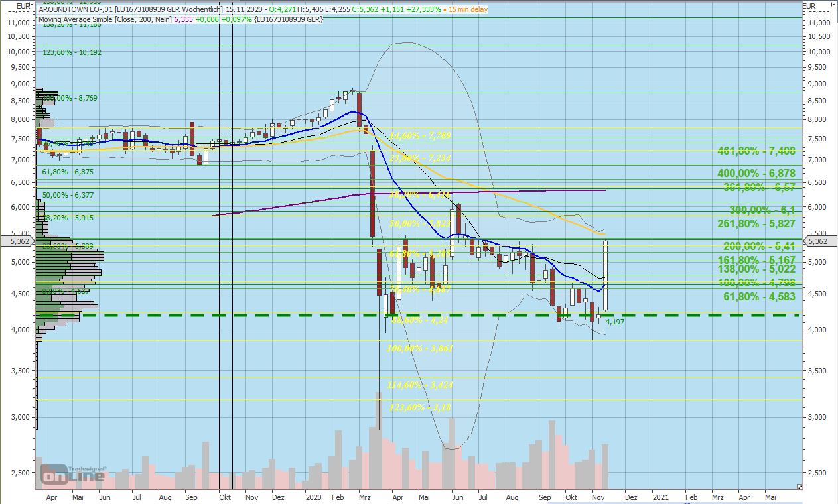The height and width of the screenshot is (504, 838).
Task: Click the scale reset icon in chart corner
Action: point(799,486)
